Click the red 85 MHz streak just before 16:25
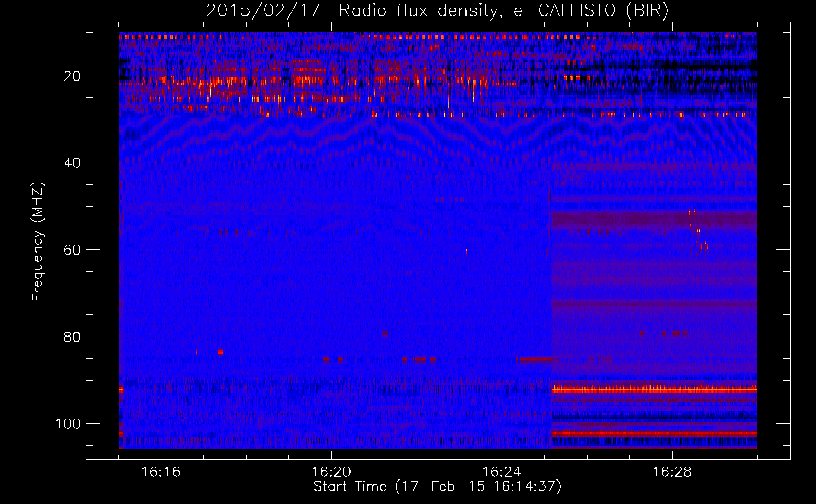The width and height of the screenshot is (816, 504). [x=536, y=359]
